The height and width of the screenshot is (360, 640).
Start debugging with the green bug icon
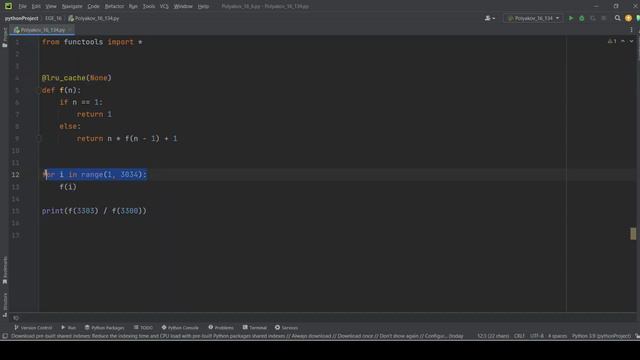click(x=582, y=18)
